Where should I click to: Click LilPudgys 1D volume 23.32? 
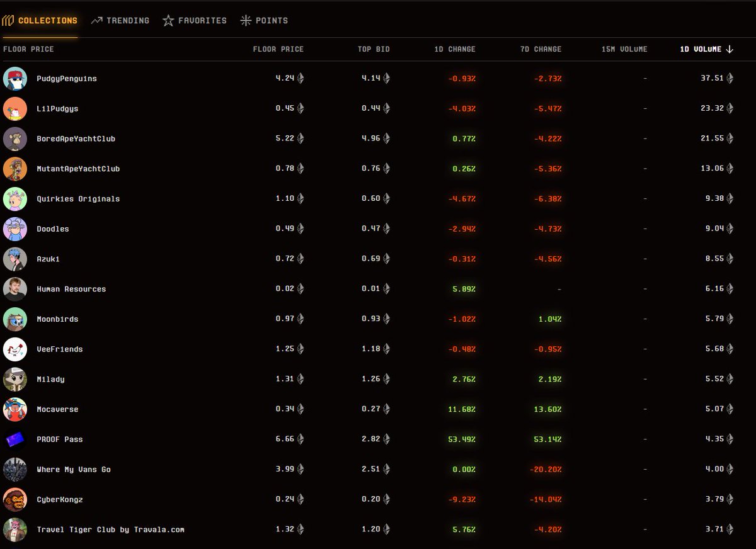coord(712,109)
